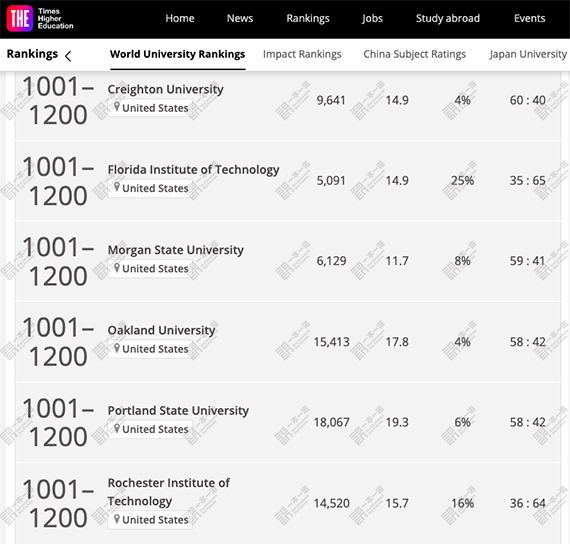Collapse Rankings menu with the left chevron
Viewport: 570px width, 544px height.
point(68,56)
